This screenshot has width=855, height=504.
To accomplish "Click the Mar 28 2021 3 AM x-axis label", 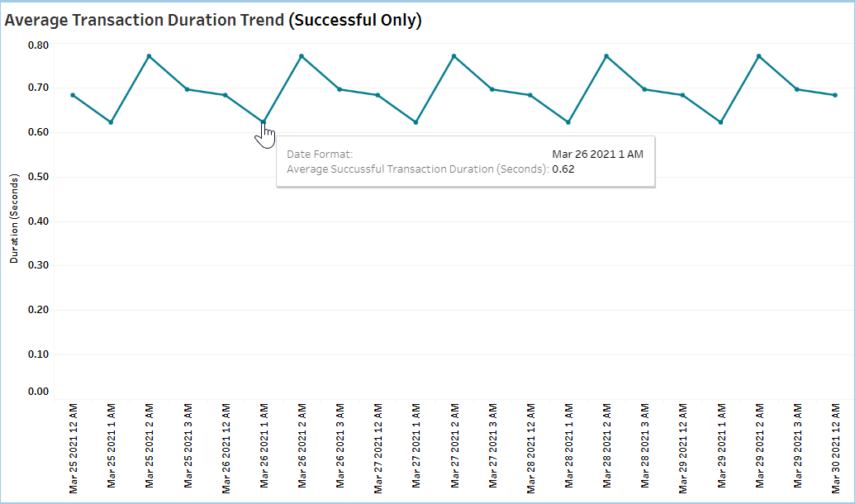I will [645, 448].
